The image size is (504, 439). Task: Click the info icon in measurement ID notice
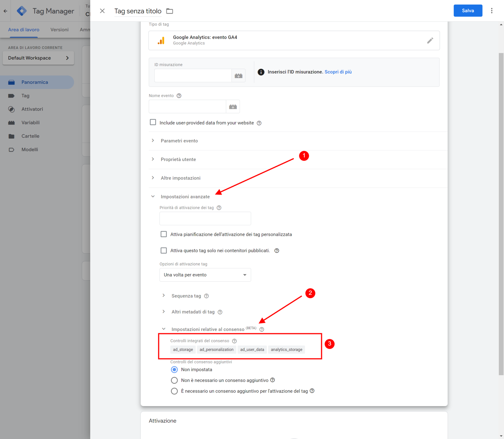(x=261, y=72)
